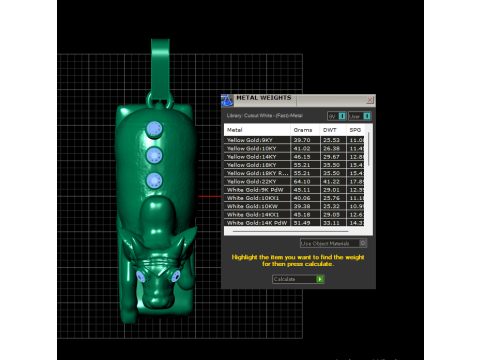Image resolution: width=480 pixels, height=360 pixels.
Task: Click the 26.38 DWT value
Action: (x=331, y=148)
